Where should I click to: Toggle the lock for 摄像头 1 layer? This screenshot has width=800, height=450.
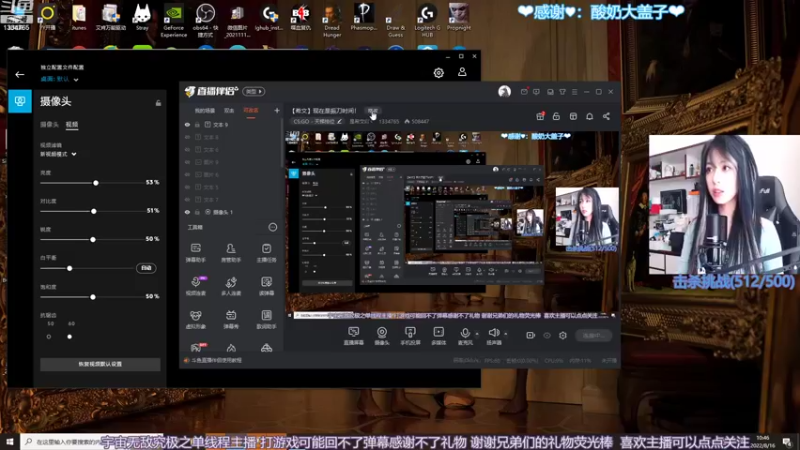point(197,212)
